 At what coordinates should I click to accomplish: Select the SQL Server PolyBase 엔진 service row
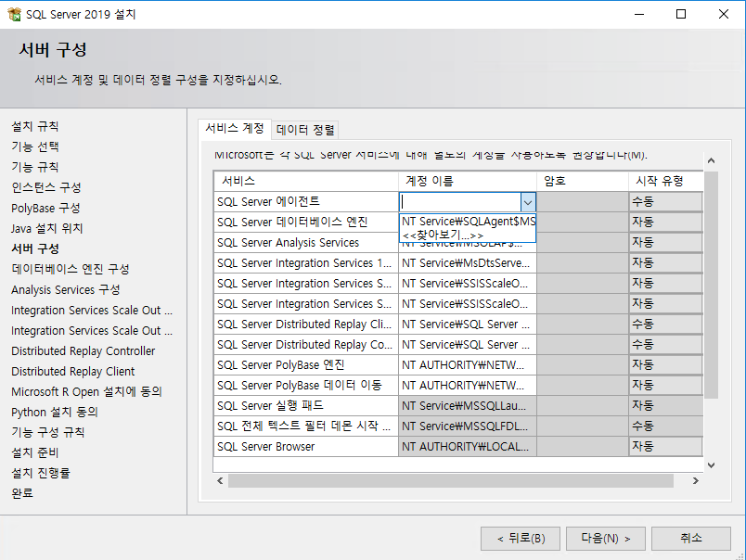click(306, 365)
